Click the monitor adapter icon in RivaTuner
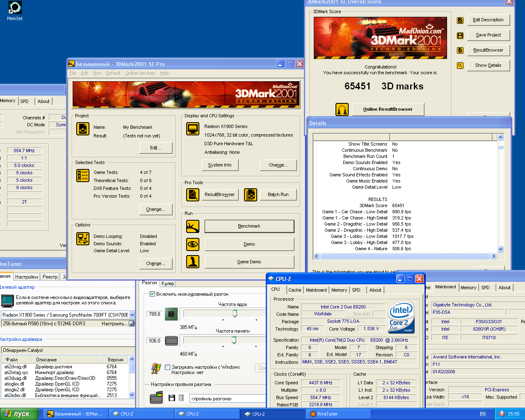525x420 pixels. [x=7, y=301]
